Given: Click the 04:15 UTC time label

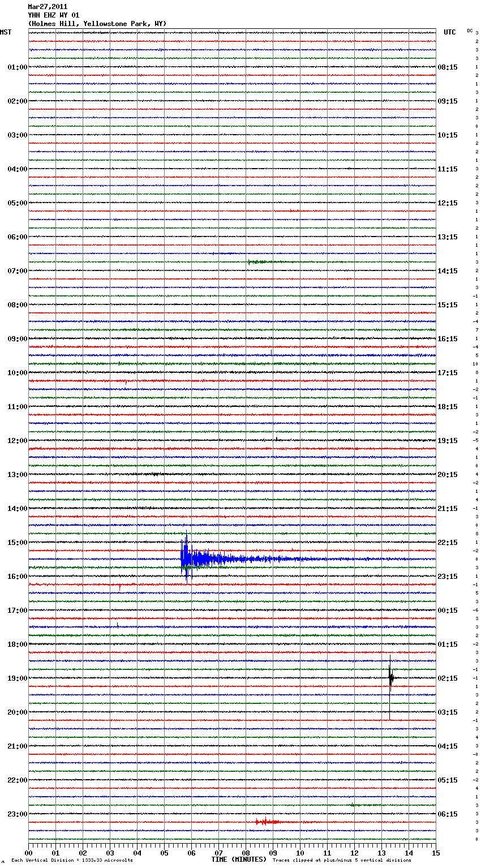Looking at the screenshot, I should tap(448, 746).
